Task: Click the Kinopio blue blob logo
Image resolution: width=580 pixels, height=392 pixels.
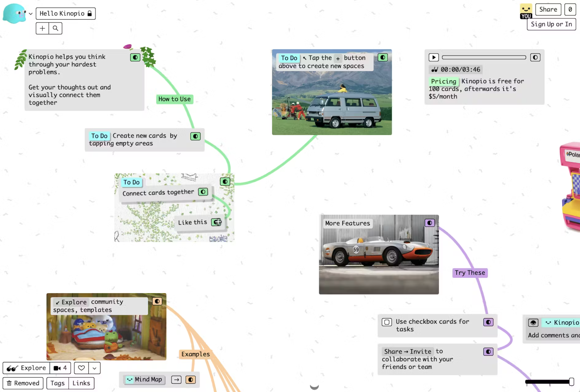Action: (x=14, y=14)
